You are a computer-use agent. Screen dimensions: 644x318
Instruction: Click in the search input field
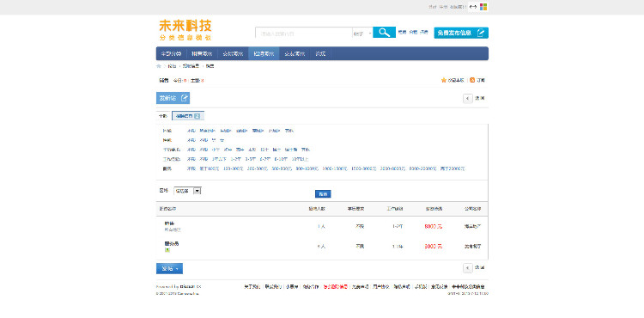click(303, 34)
